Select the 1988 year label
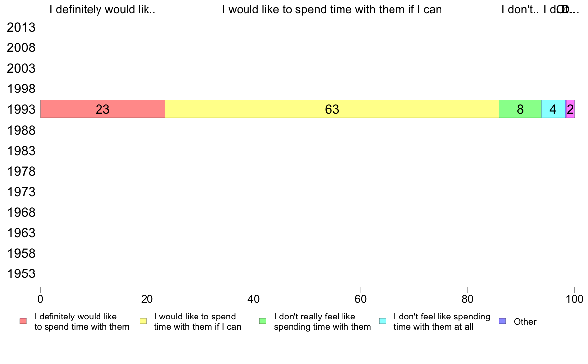This screenshot has height=364, width=588. coord(21,130)
